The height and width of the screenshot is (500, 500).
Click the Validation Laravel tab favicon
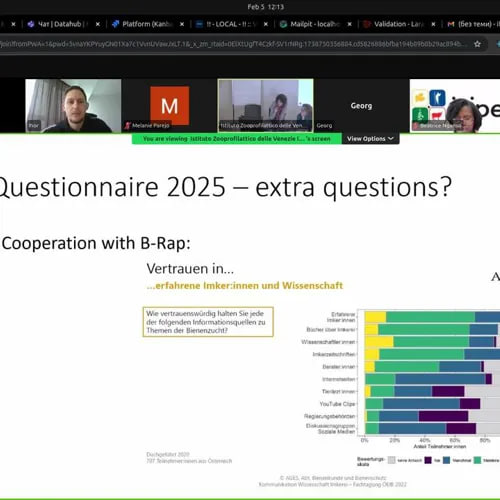tap(367, 24)
